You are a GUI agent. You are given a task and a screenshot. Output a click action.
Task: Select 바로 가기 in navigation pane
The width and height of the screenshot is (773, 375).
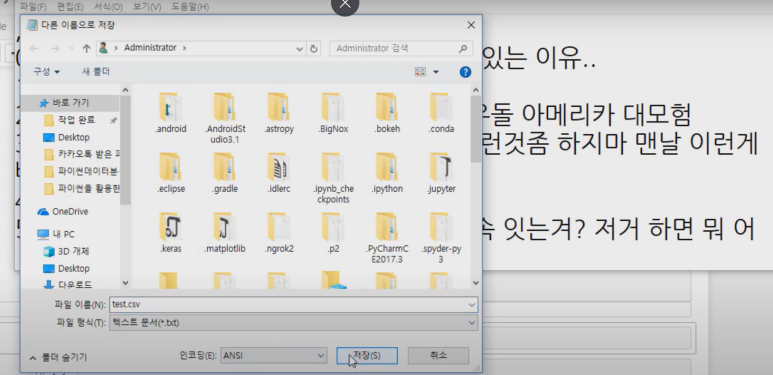tap(70, 103)
